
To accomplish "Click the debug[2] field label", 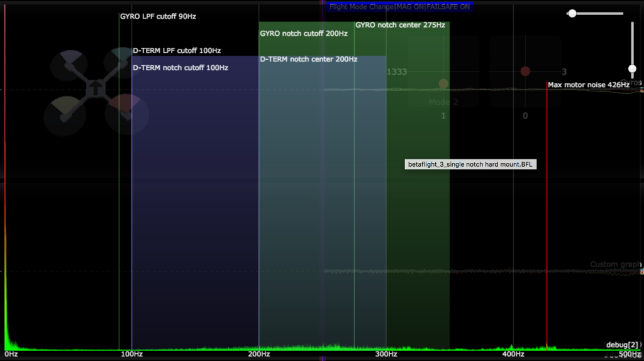I will (x=622, y=345).
